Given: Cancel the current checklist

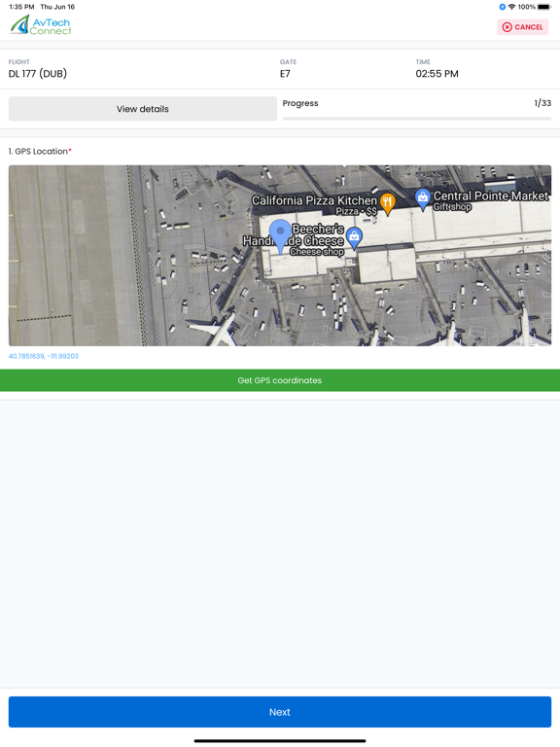Looking at the screenshot, I should point(522,27).
